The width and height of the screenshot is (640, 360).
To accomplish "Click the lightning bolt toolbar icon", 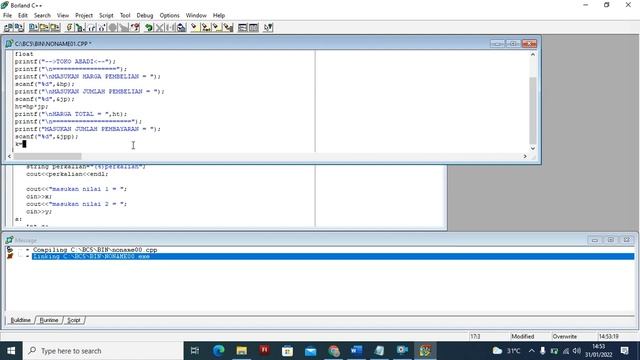I will pos(69,27).
